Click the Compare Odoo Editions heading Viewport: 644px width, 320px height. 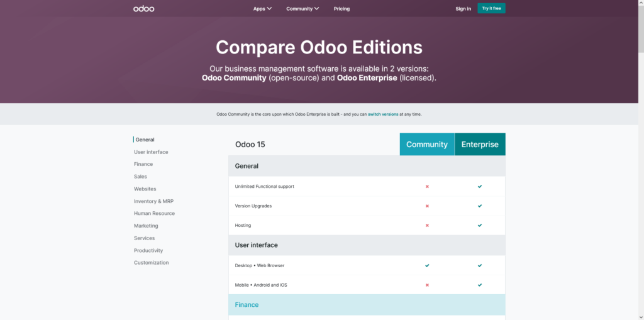tap(319, 47)
